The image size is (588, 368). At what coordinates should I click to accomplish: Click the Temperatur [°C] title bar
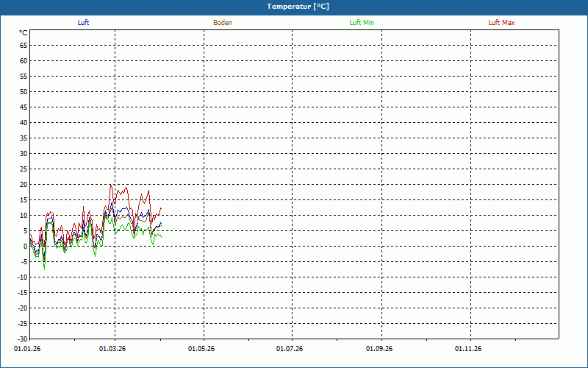click(x=294, y=7)
